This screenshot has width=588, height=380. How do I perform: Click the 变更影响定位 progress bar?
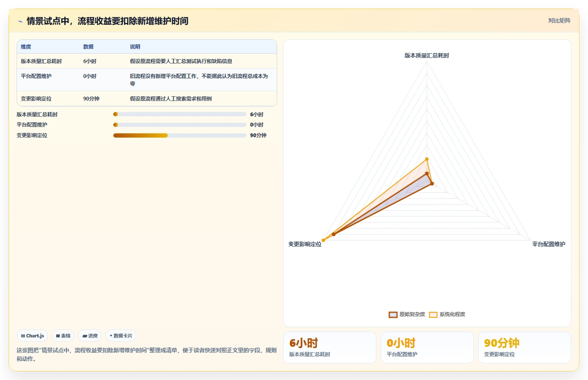pos(180,135)
